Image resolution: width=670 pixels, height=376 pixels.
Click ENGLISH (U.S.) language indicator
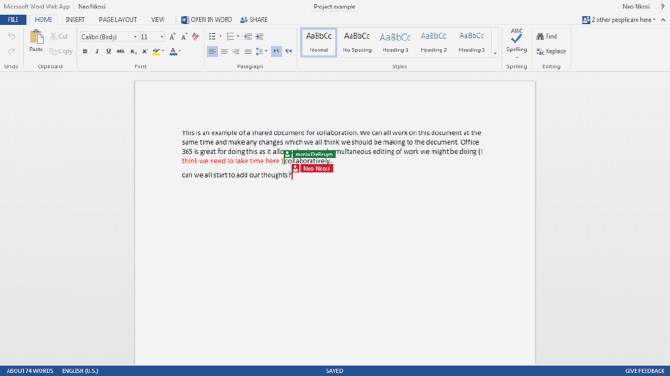[x=80, y=371]
